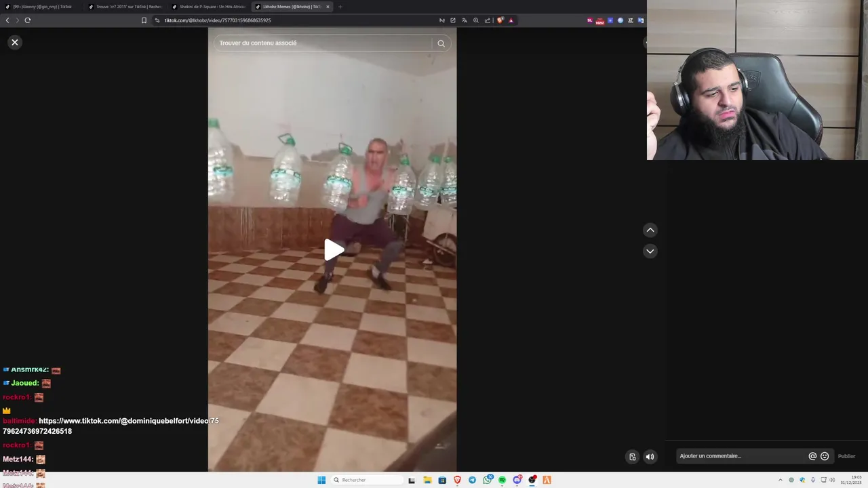This screenshot has height=488, width=868.
Task: Open the Brave Rewards triangle icon
Action: coord(511,20)
